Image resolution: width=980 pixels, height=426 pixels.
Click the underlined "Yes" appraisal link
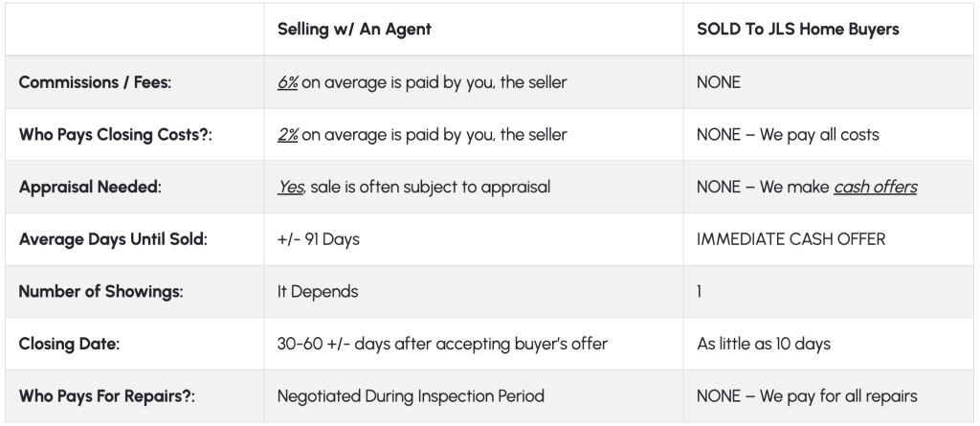[289, 188]
